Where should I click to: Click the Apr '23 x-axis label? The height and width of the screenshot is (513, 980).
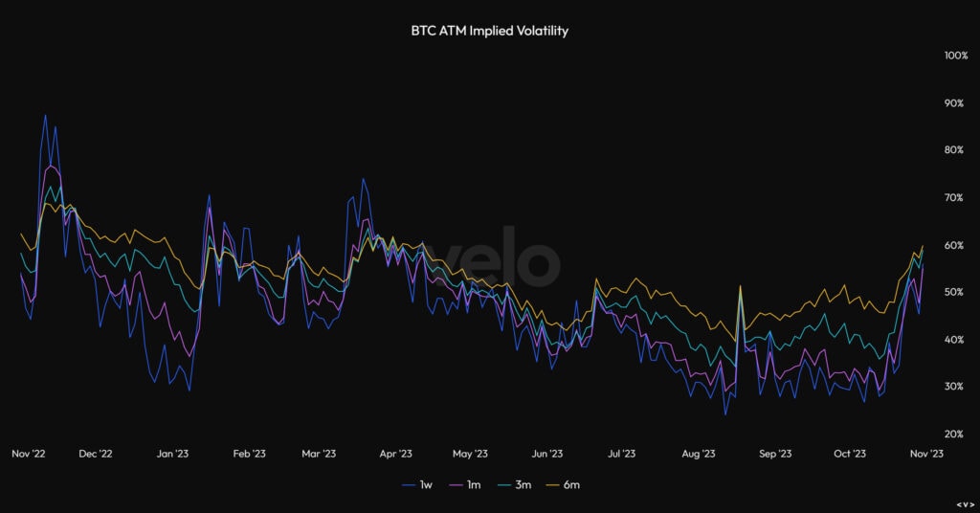click(x=395, y=454)
